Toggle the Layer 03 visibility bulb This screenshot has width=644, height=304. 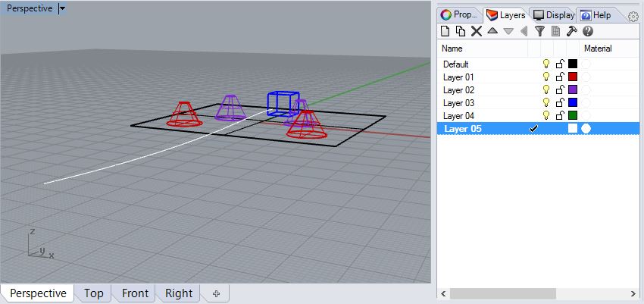point(546,102)
